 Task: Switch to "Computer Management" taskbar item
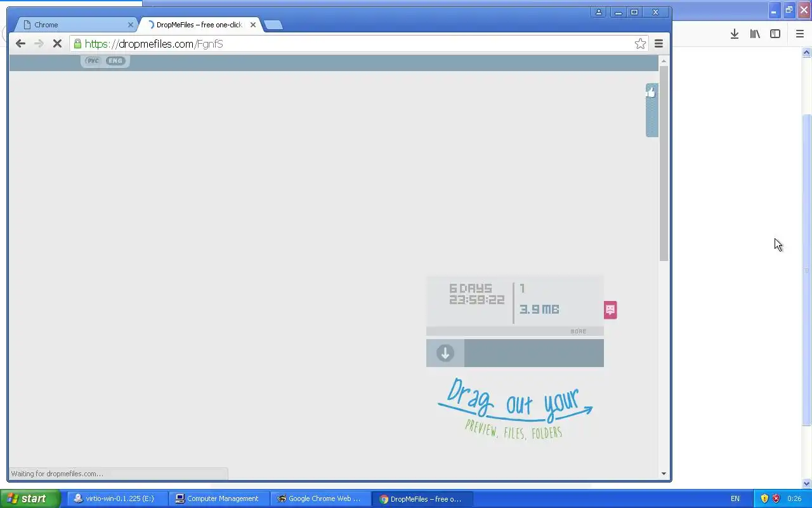tap(219, 498)
